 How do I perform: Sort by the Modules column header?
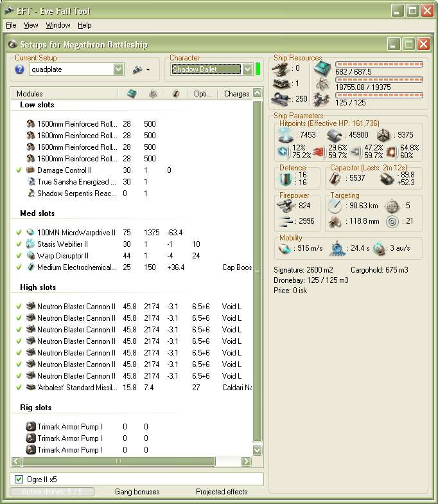[x=64, y=94]
